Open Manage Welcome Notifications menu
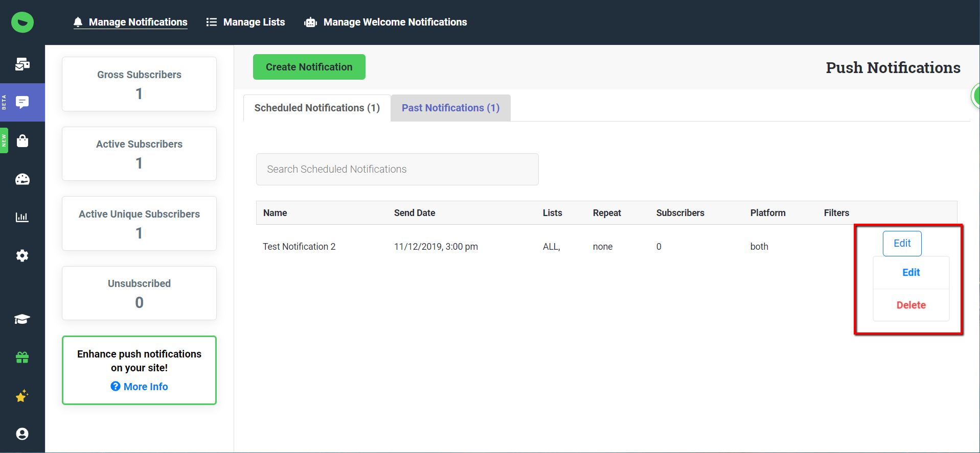 coord(395,22)
